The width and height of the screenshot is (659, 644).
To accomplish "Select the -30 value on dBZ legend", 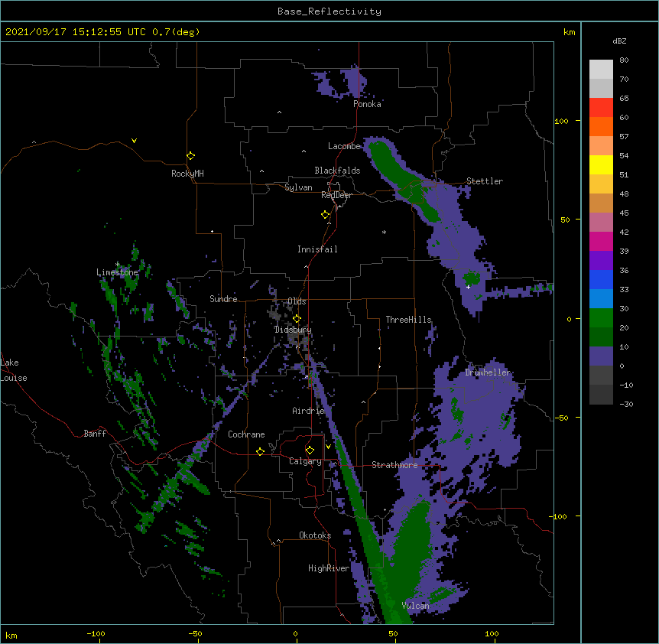I will [x=626, y=404].
